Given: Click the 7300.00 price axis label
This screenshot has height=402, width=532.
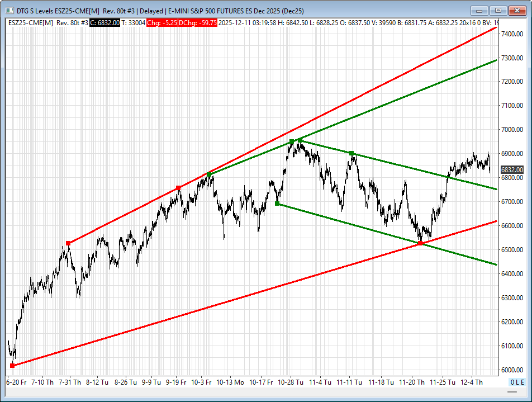Looking at the screenshot, I should 512,58.
